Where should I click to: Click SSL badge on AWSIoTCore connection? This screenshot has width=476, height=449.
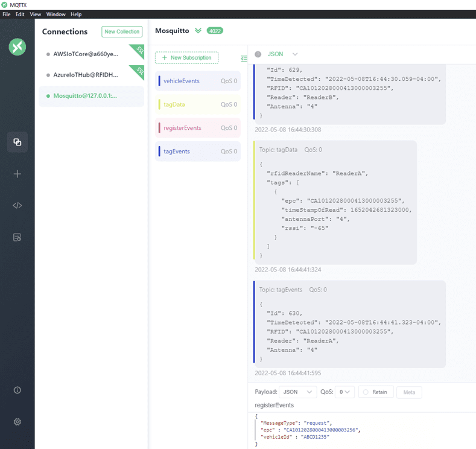[138, 51]
